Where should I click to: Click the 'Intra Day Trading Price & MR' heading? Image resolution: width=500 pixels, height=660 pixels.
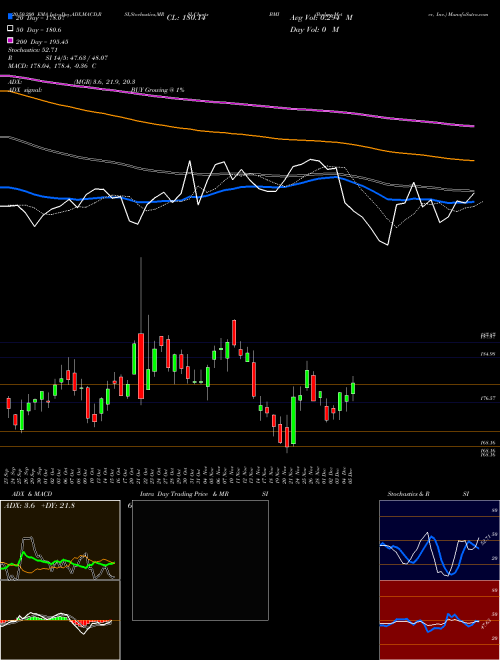[x=185, y=494]
